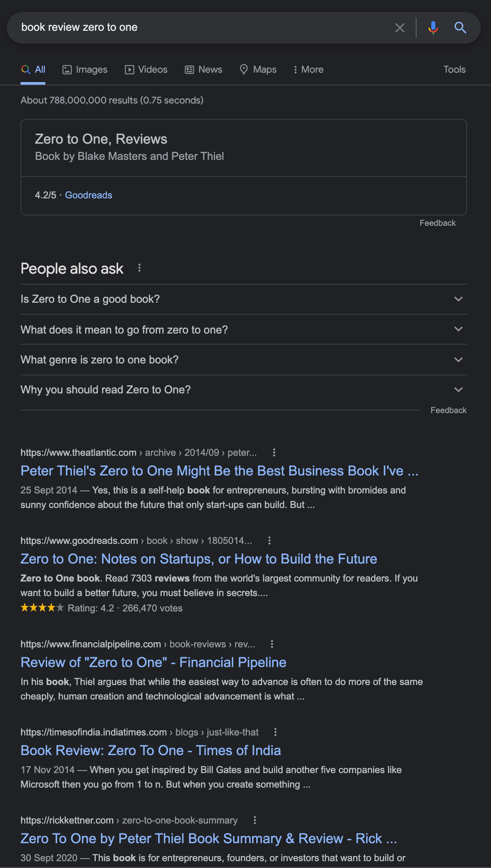Viewport: 491px width, 868px height.
Task: Expand "What genre is zero to one book?"
Action: click(x=244, y=360)
